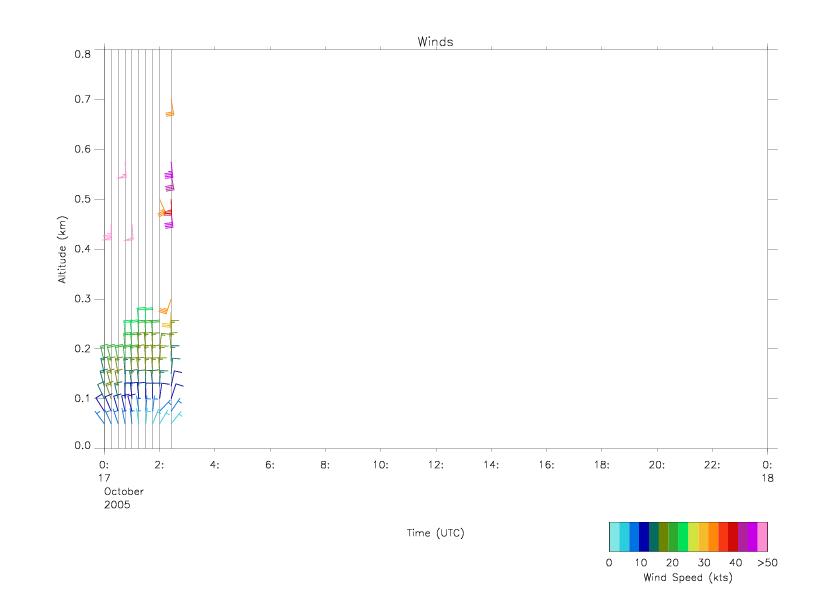Screen dimensions: 827x611
Task: Select the 0.6 altitude tick label
Action: 82,149
